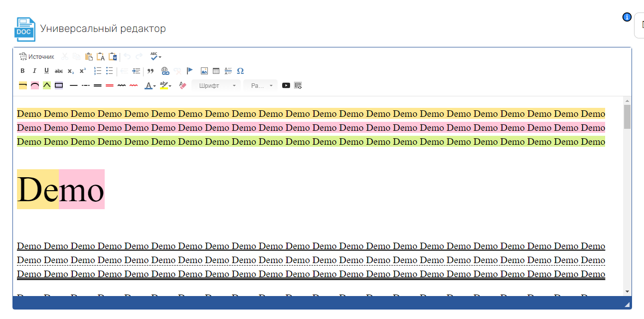Insert a bulleted list
The height and width of the screenshot is (319, 644).
click(x=110, y=71)
